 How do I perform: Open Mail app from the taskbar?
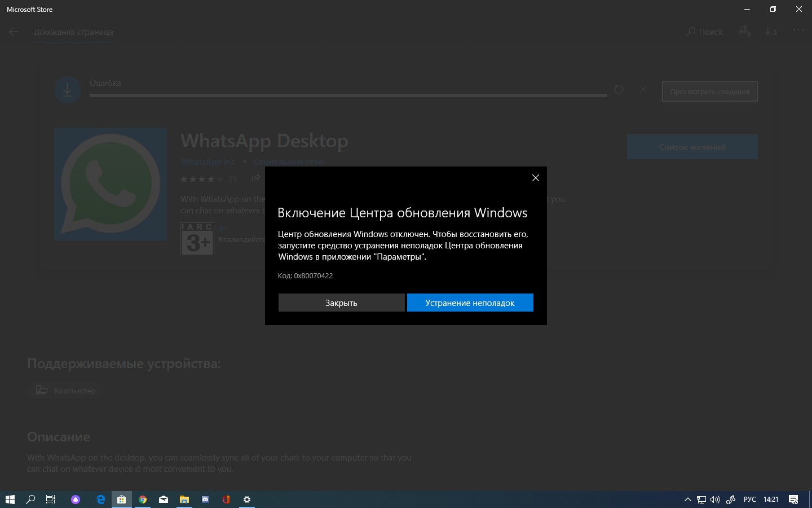(x=164, y=499)
